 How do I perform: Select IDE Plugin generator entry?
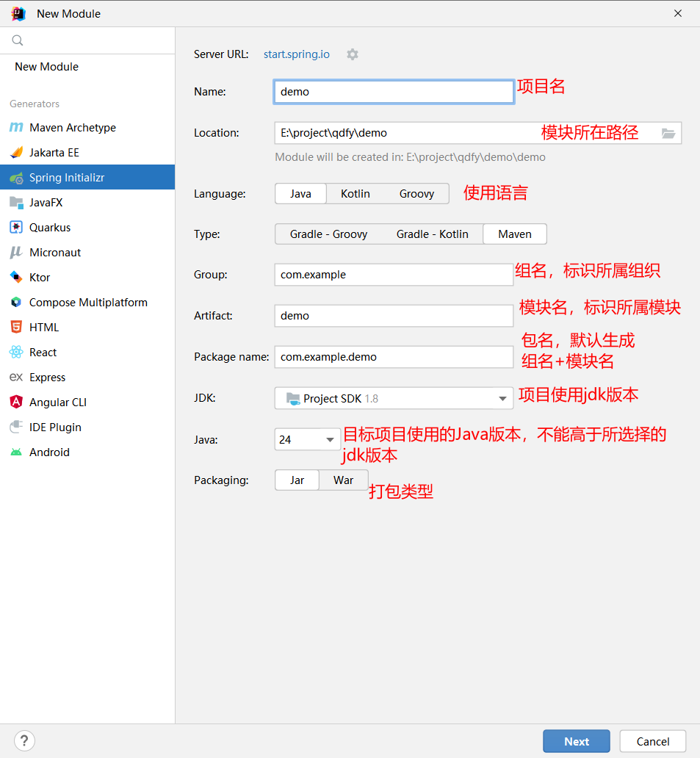pos(87,427)
